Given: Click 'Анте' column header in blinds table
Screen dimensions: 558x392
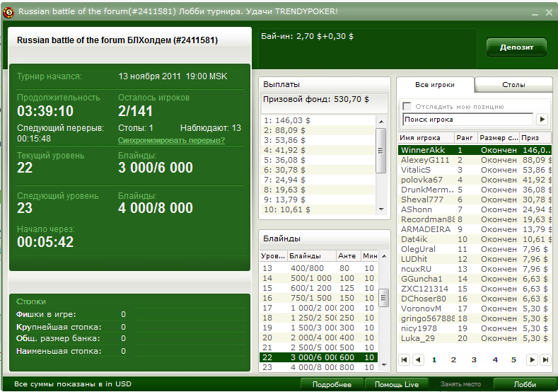Looking at the screenshot, I should pyautogui.click(x=348, y=256).
